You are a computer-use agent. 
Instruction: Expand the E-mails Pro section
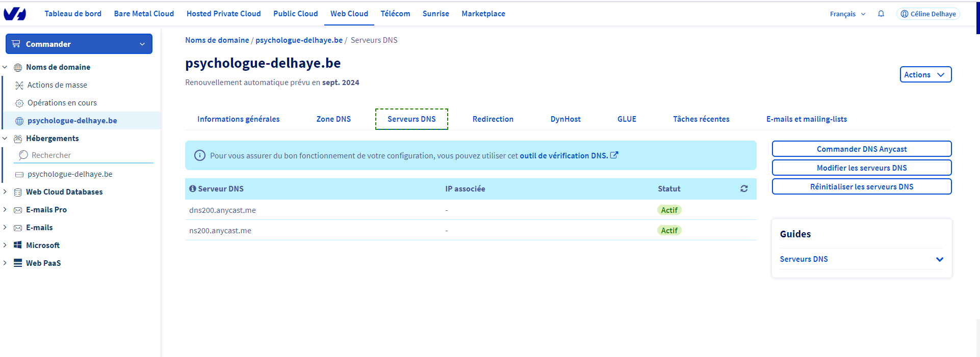(5, 209)
